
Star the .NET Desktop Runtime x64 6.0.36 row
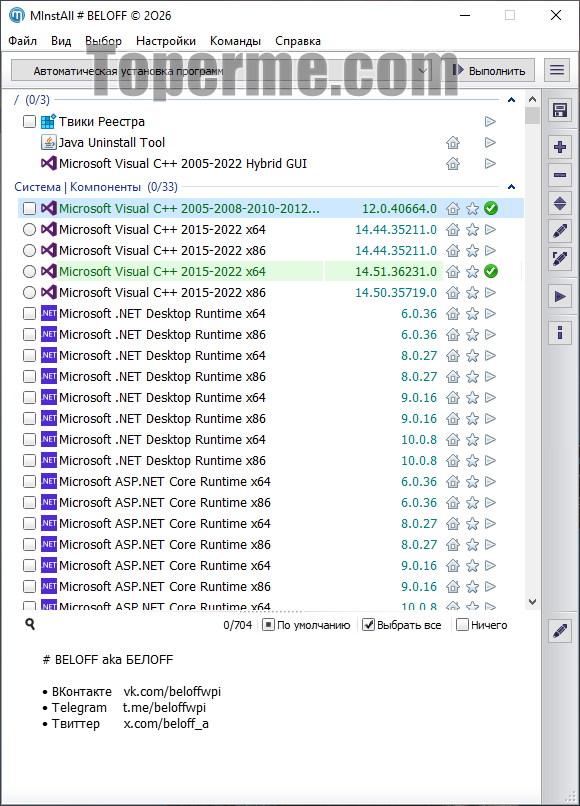point(472,314)
